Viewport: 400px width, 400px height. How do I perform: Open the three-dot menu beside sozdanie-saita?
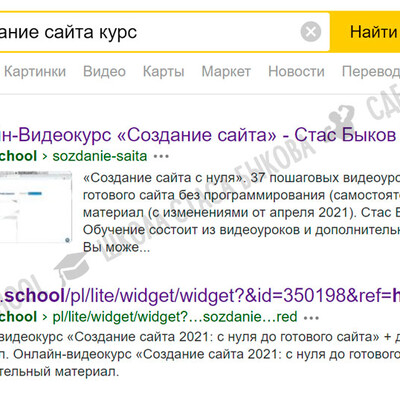161,156
